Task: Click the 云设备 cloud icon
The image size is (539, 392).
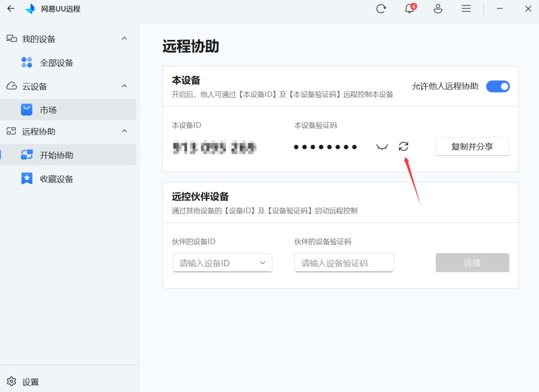Action: [x=11, y=86]
